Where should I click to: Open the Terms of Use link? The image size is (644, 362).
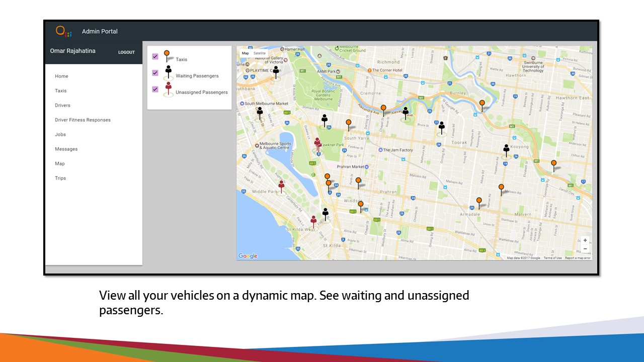pos(552,258)
